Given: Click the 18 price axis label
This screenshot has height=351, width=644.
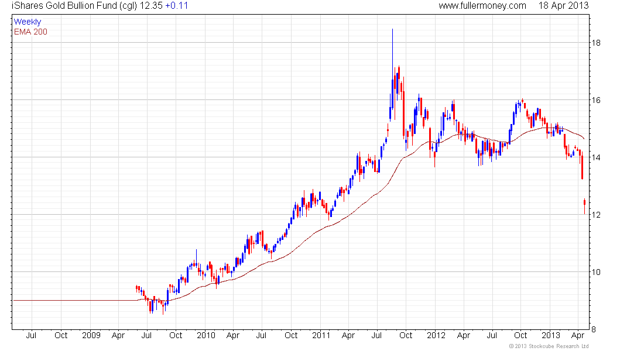Looking at the screenshot, I should pos(596,43).
